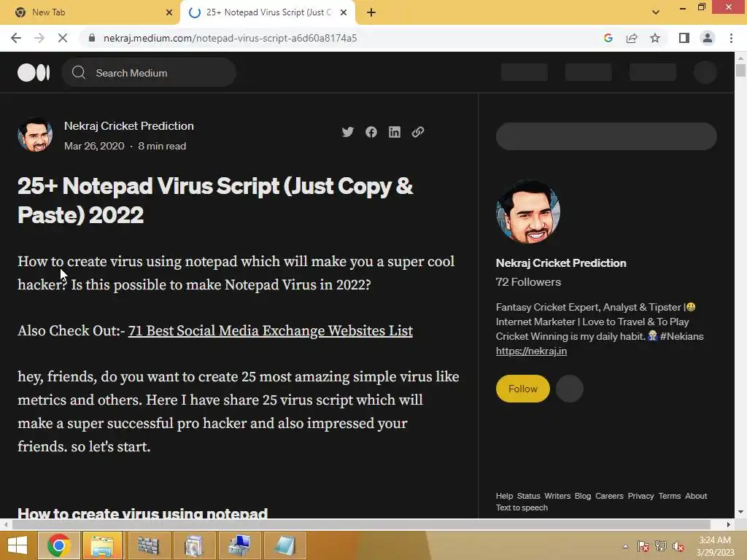Click the network tray icon
Screen dimensions: 747x560
click(661, 546)
